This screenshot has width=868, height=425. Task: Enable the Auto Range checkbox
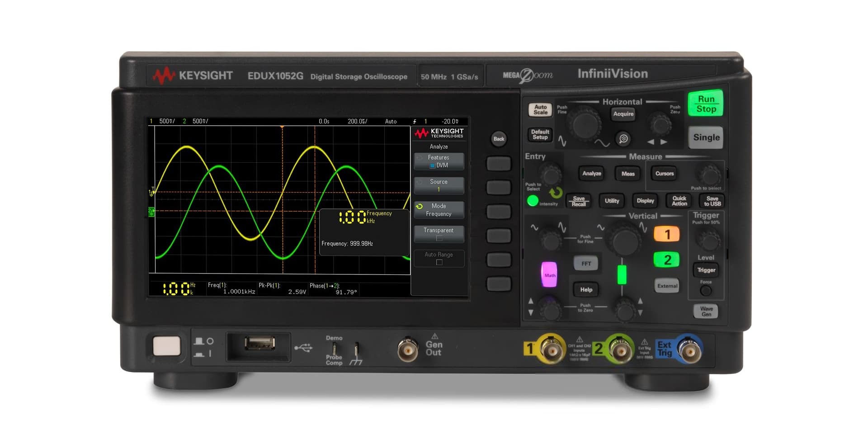(439, 258)
